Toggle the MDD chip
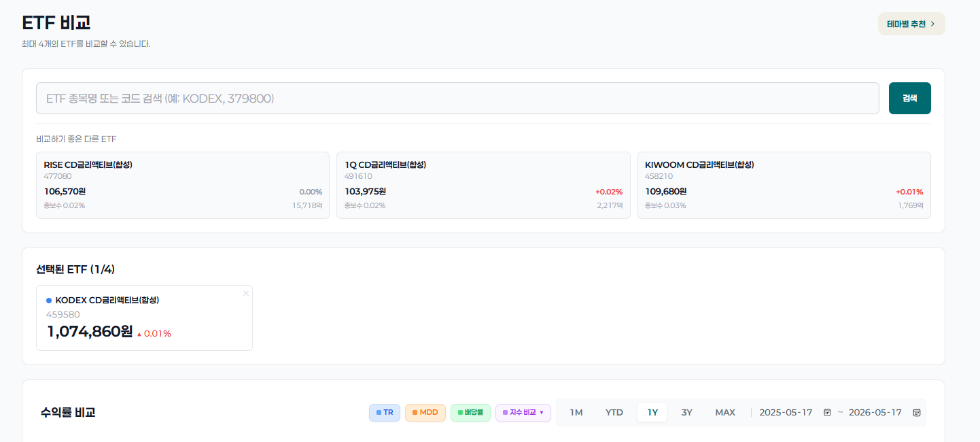Image resolution: width=980 pixels, height=442 pixels. click(x=425, y=413)
